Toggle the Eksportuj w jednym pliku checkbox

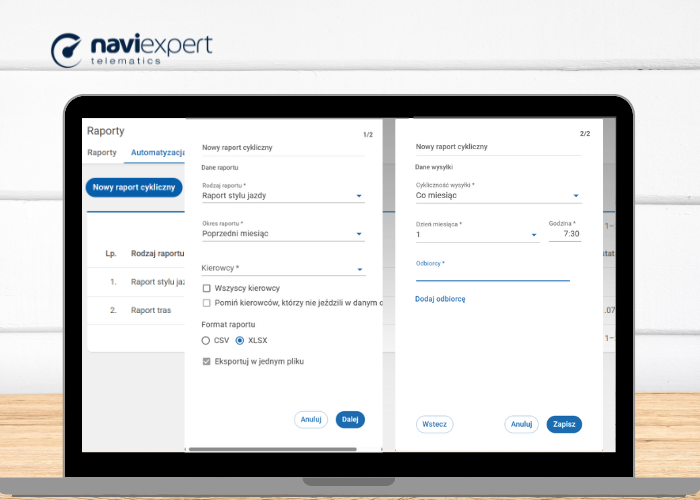207,361
